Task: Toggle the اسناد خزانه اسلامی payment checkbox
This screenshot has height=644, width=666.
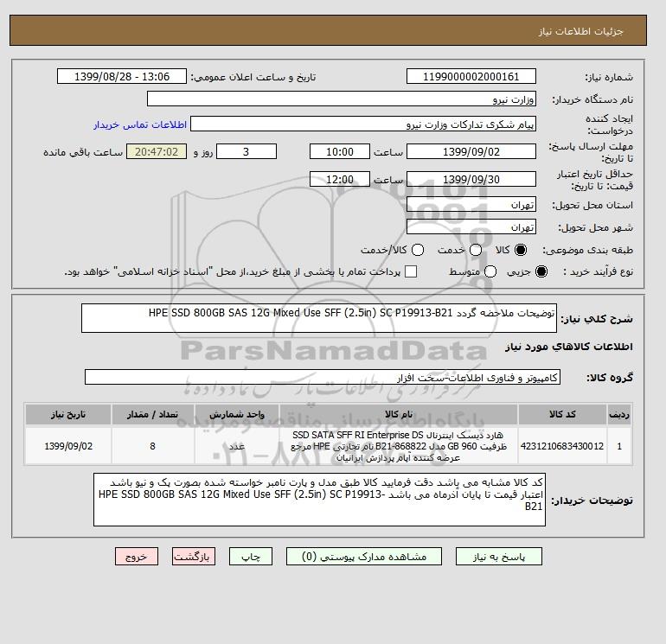Action: (x=411, y=271)
